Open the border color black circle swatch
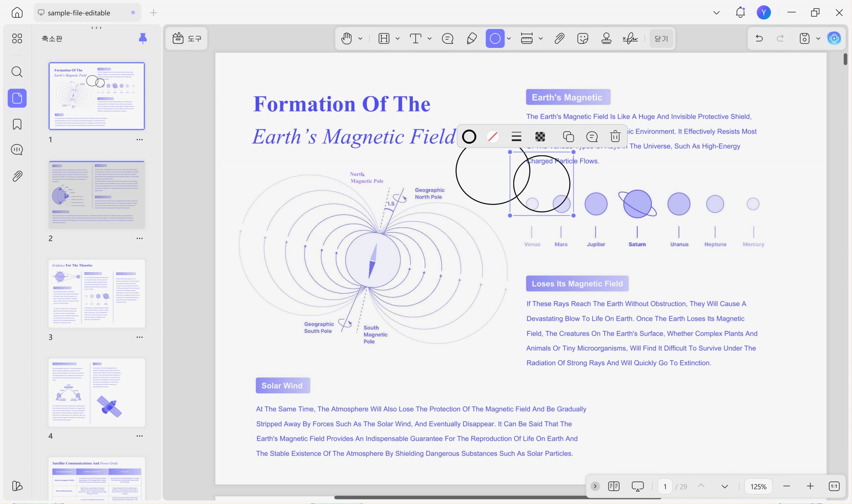 (469, 136)
